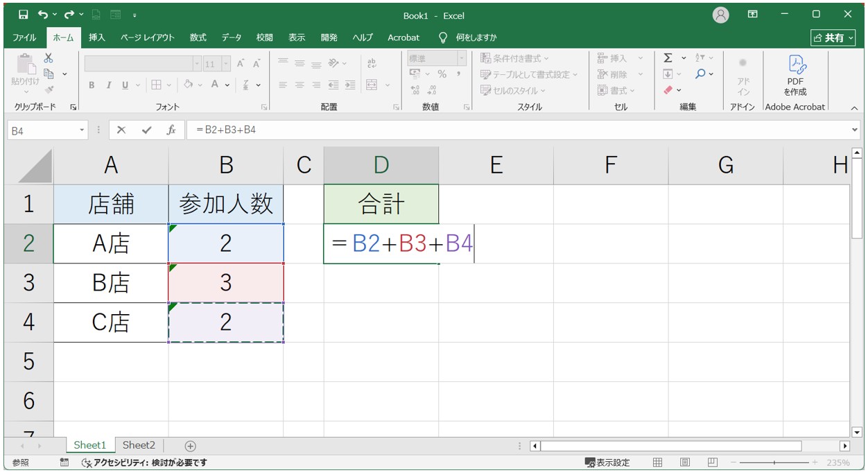Open the font color dropdown arrow
The height and width of the screenshot is (475, 868).
click(x=227, y=85)
